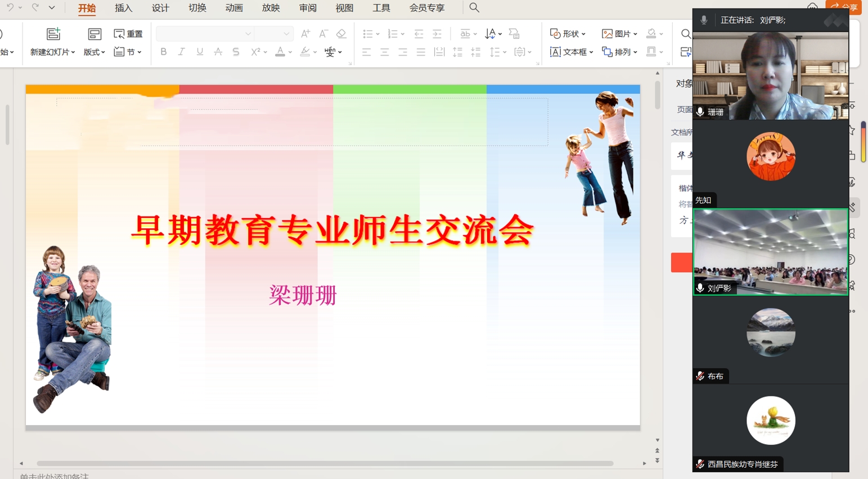
Task: Click the clear formatting eraser icon
Action: 341,34
